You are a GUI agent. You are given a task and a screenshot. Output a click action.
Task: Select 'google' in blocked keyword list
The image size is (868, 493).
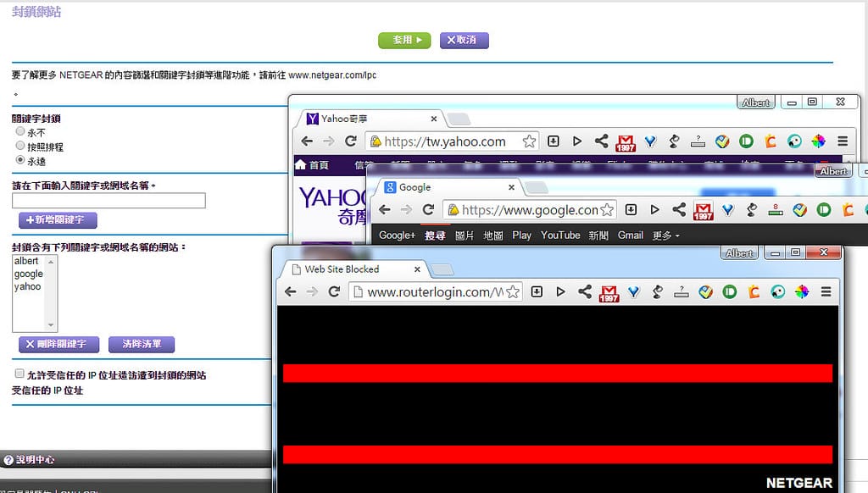[x=29, y=274]
